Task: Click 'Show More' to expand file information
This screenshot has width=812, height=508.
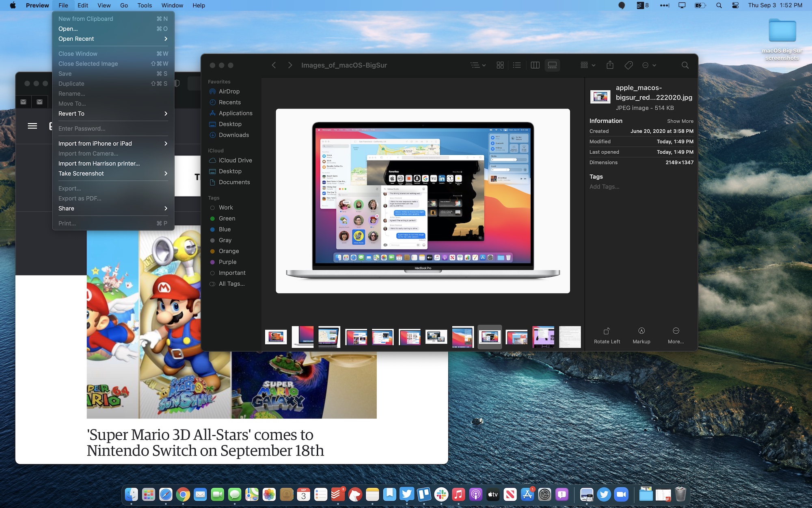Action: (680, 121)
